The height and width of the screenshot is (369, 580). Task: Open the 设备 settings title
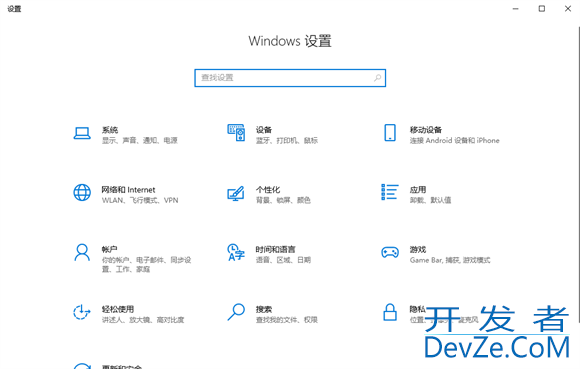click(264, 130)
